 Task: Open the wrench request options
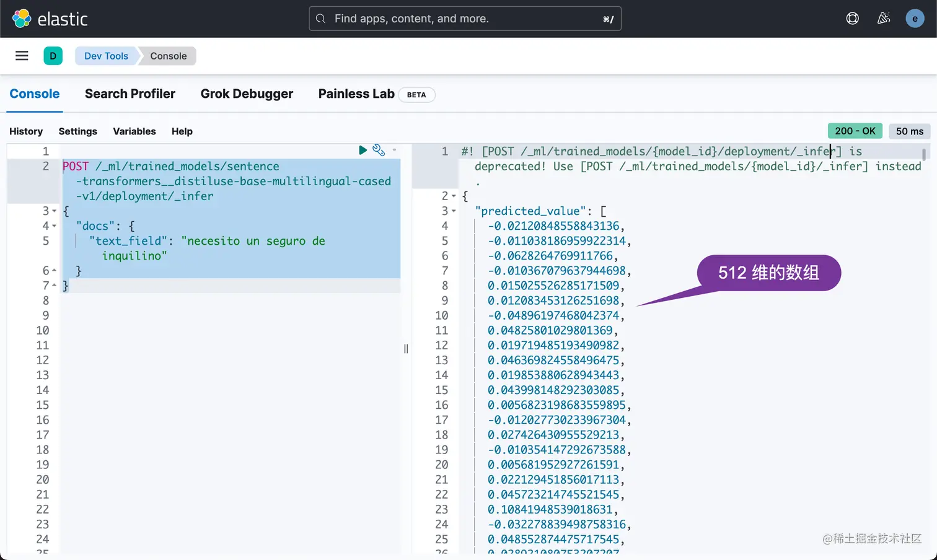pyautogui.click(x=379, y=150)
